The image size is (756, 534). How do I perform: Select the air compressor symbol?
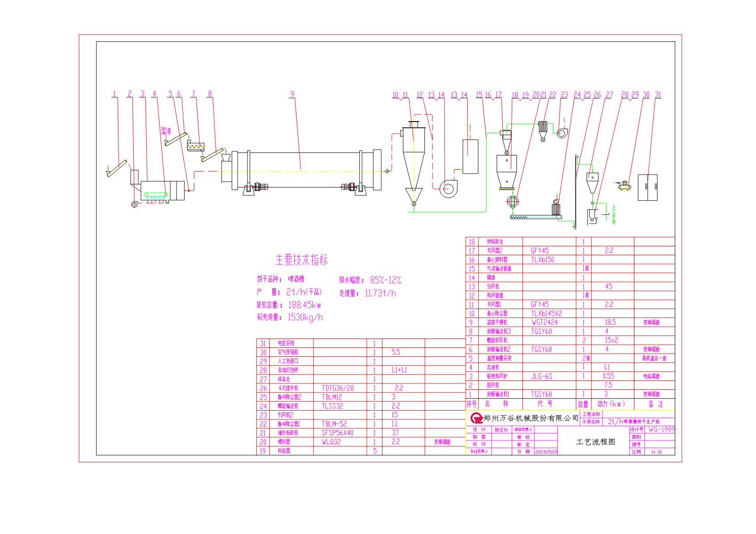pos(625,185)
